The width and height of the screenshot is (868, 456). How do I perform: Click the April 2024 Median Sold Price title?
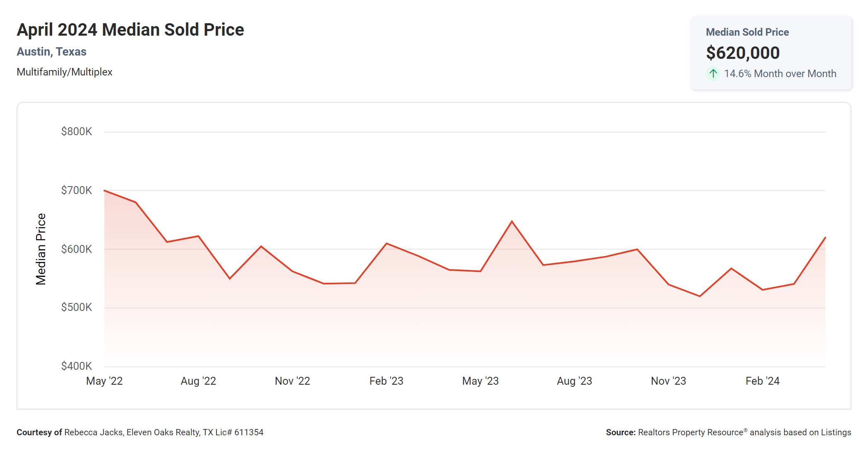(x=130, y=30)
